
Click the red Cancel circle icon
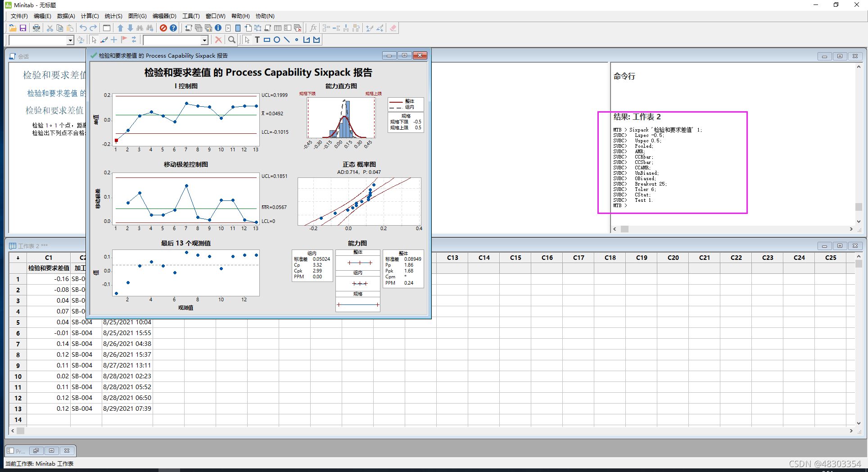point(163,28)
